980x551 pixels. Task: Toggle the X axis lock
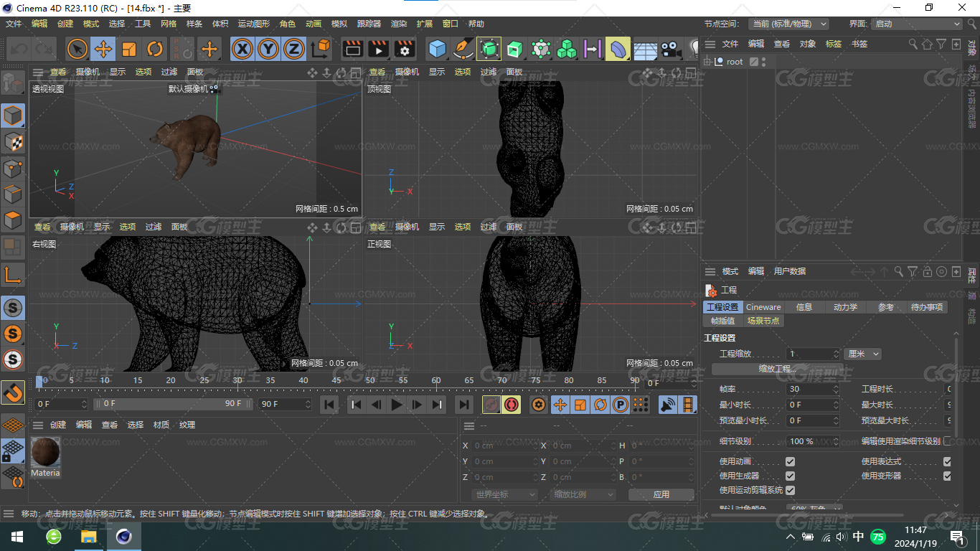(243, 49)
